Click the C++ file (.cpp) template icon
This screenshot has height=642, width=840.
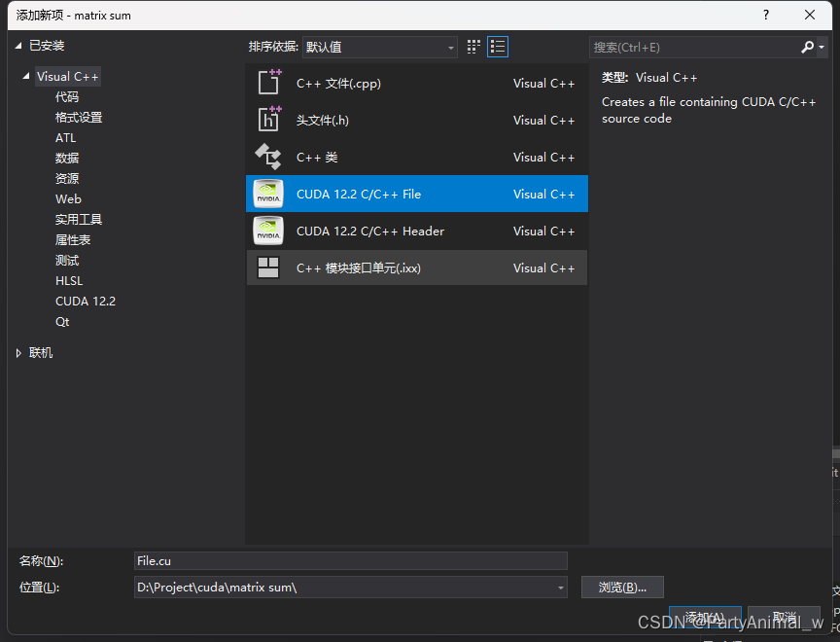tap(269, 83)
